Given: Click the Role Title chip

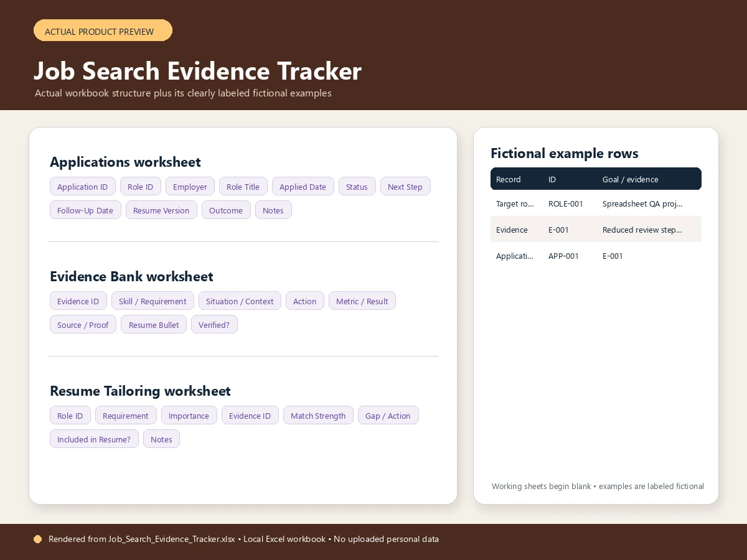Looking at the screenshot, I should point(243,187).
